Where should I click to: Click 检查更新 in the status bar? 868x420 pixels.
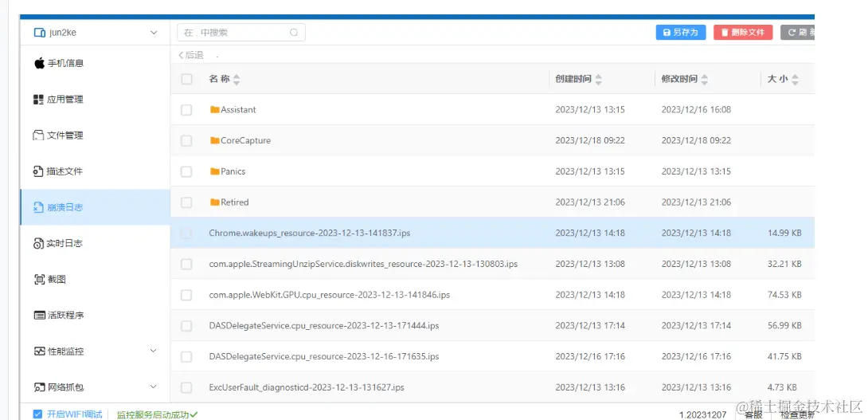[x=797, y=414]
